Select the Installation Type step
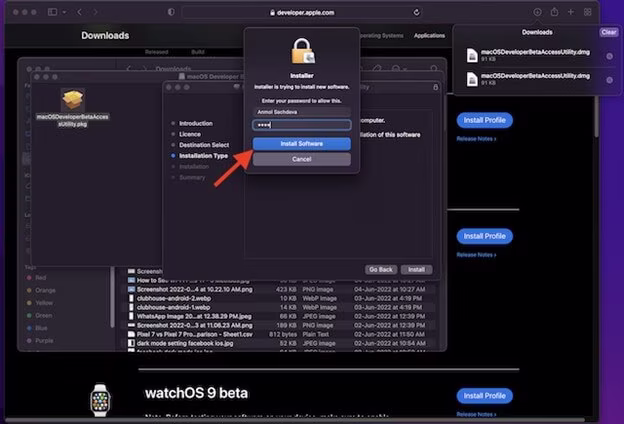 203,156
